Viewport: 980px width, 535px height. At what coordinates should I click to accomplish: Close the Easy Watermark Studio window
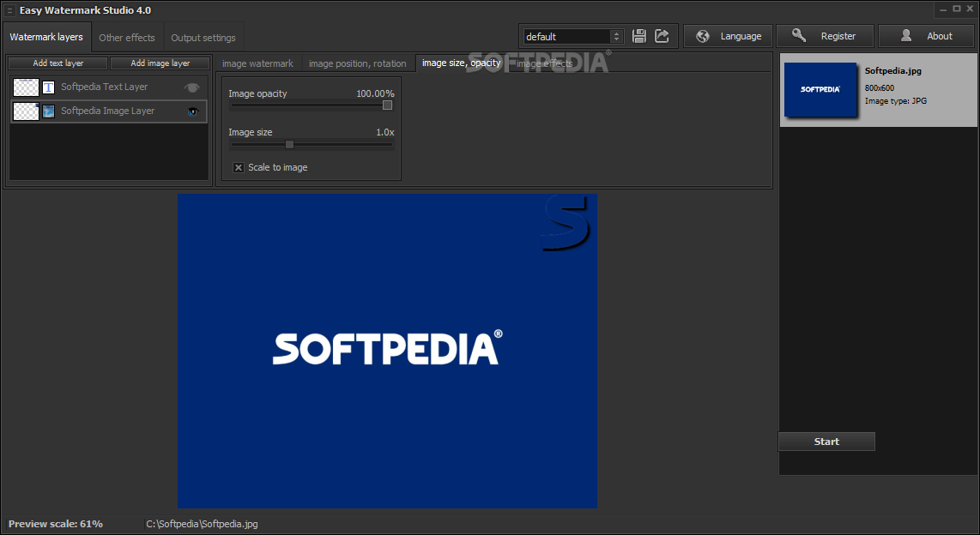[970, 9]
